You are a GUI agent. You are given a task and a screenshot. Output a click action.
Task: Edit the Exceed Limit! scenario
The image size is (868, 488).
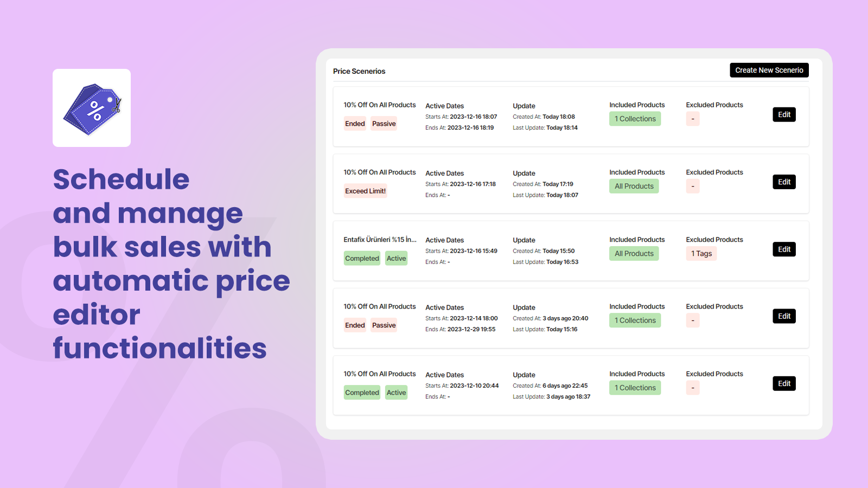tap(784, 182)
